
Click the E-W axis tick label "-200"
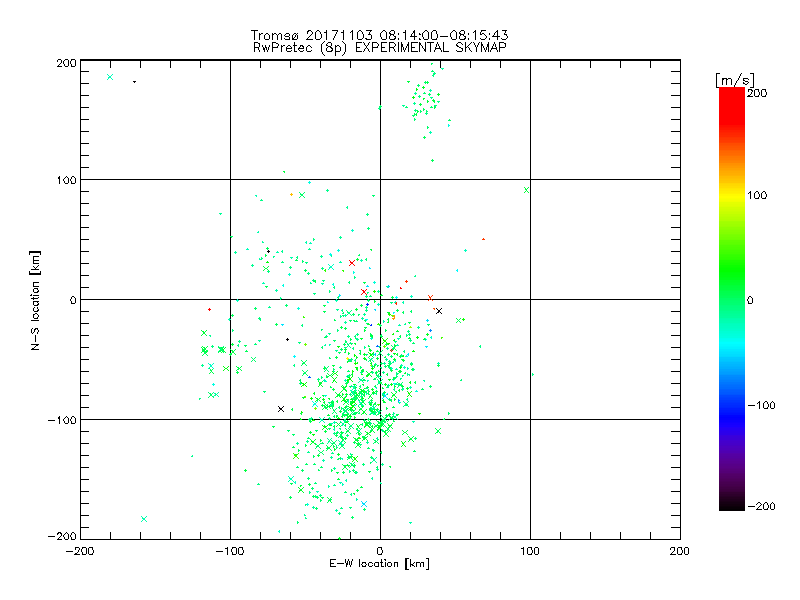coord(80,552)
